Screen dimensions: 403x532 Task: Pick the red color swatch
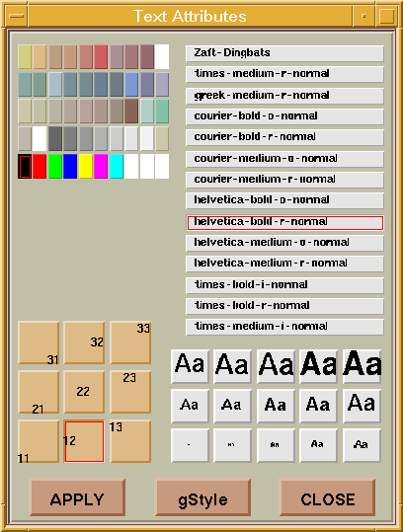tap(40, 166)
